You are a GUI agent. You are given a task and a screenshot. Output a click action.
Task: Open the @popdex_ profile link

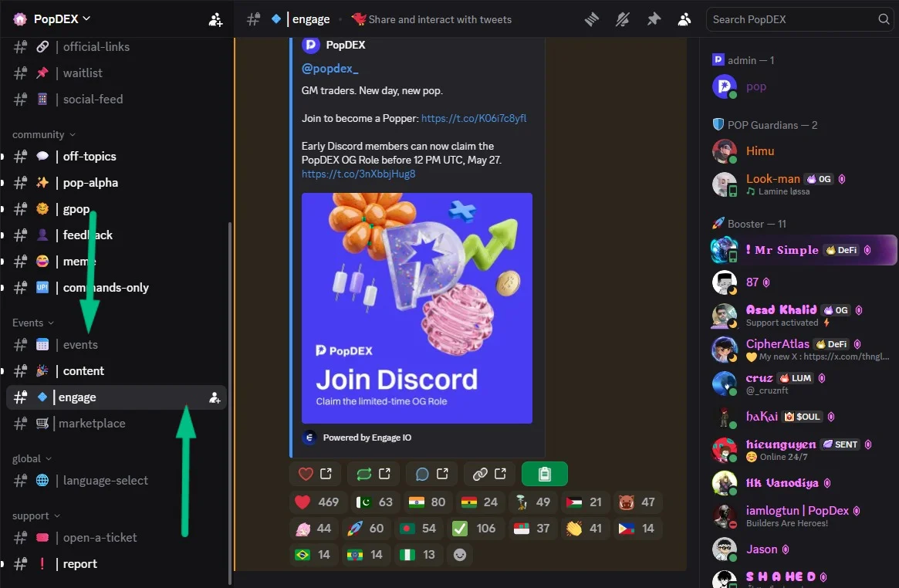coord(330,69)
